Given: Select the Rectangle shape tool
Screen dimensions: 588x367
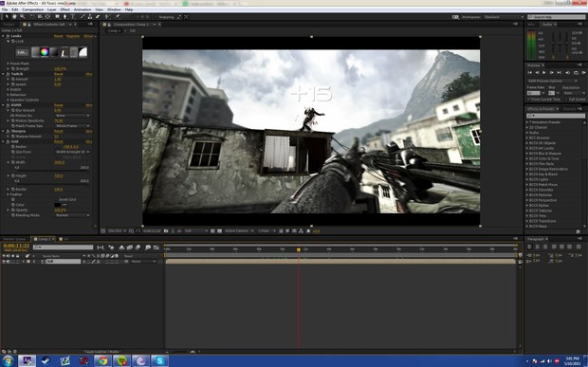Looking at the screenshot, I should tap(57, 17).
